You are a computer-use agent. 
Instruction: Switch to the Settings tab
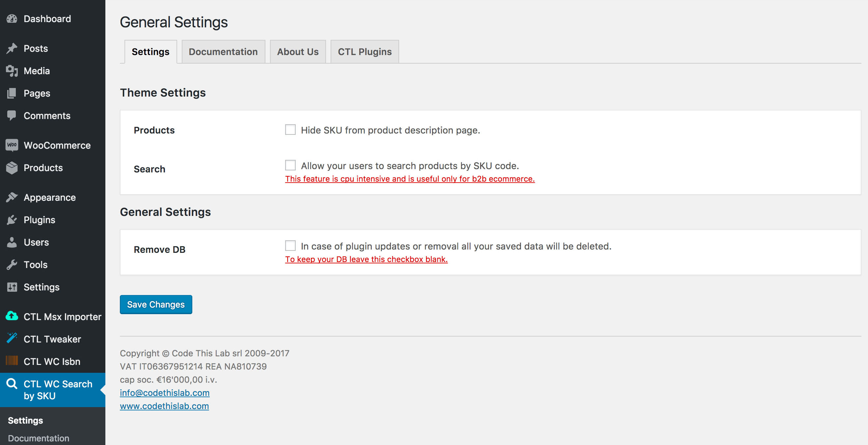tap(150, 52)
